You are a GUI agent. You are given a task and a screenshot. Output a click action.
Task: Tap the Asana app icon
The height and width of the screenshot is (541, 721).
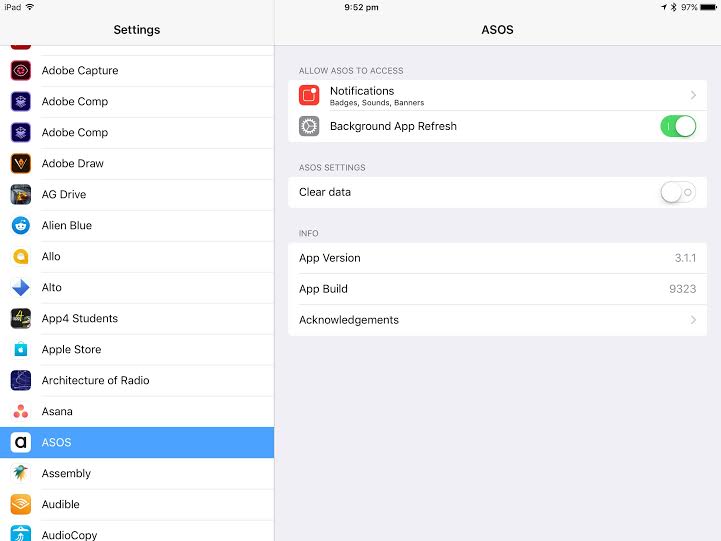click(21, 411)
